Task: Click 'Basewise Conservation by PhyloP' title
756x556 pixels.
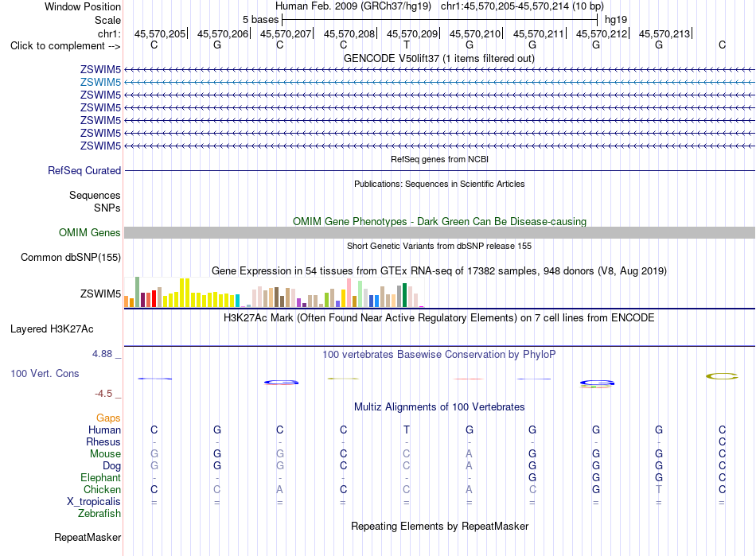Action: click(x=438, y=355)
